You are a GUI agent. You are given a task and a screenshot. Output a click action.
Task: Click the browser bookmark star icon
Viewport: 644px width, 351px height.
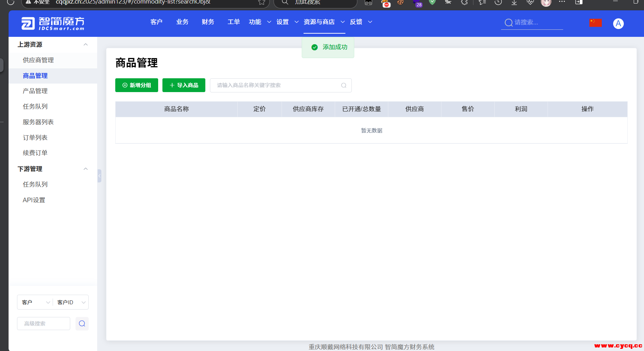coord(262,2)
